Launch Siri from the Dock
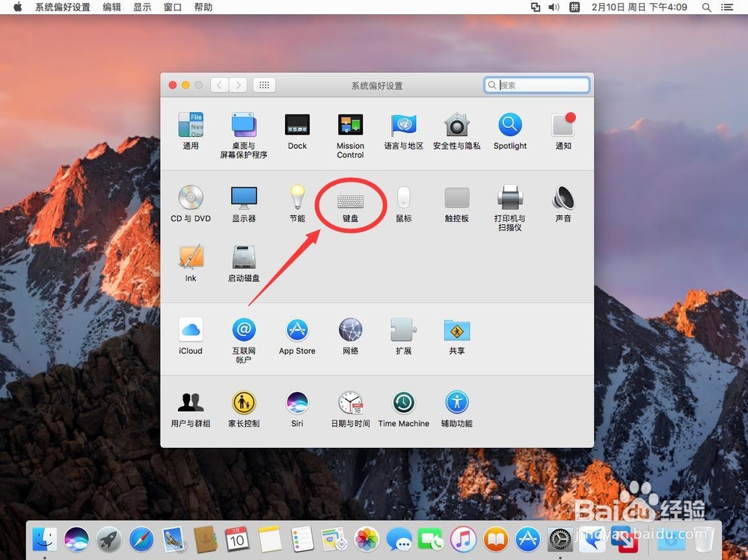The image size is (748, 560). (77, 540)
